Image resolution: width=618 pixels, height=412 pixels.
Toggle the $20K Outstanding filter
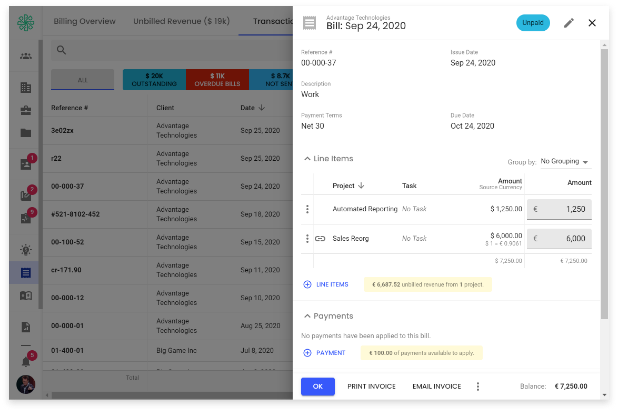tap(153, 79)
